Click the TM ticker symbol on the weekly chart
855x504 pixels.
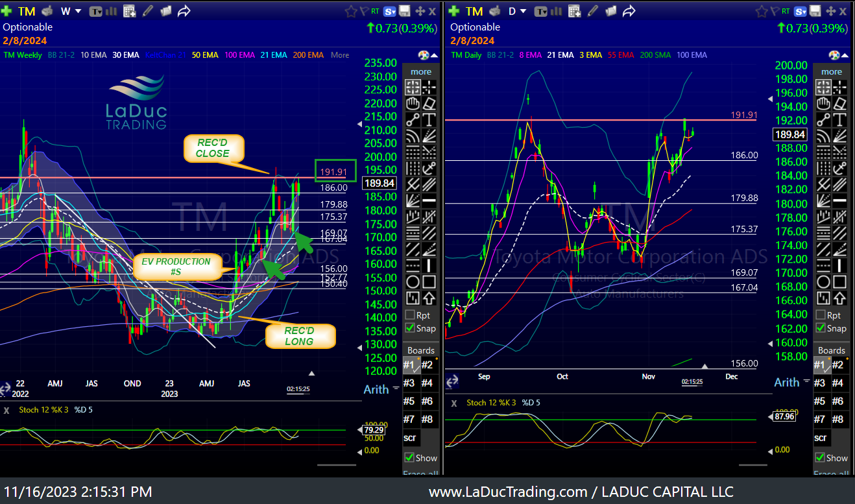click(27, 10)
